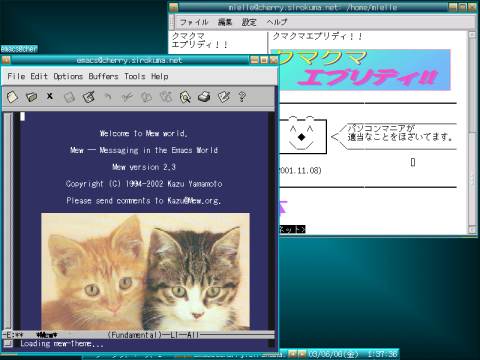
Task: Click the 'Copyright (C) 1994-2002 Kazu Yamamoto' line
Action: 144,184
